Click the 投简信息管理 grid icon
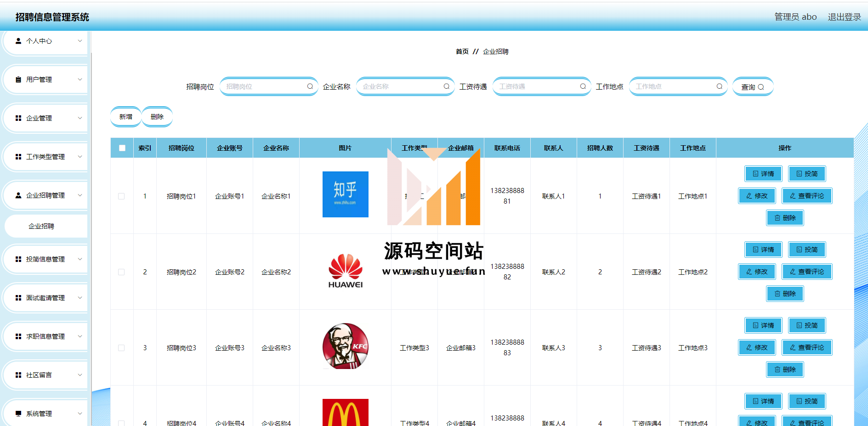The height and width of the screenshot is (426, 868). click(18, 259)
